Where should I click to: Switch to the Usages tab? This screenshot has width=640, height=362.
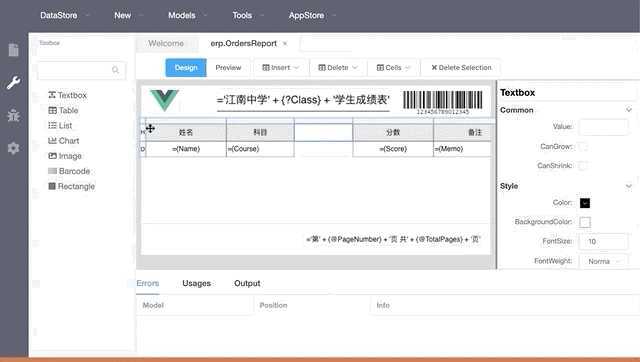coord(196,283)
